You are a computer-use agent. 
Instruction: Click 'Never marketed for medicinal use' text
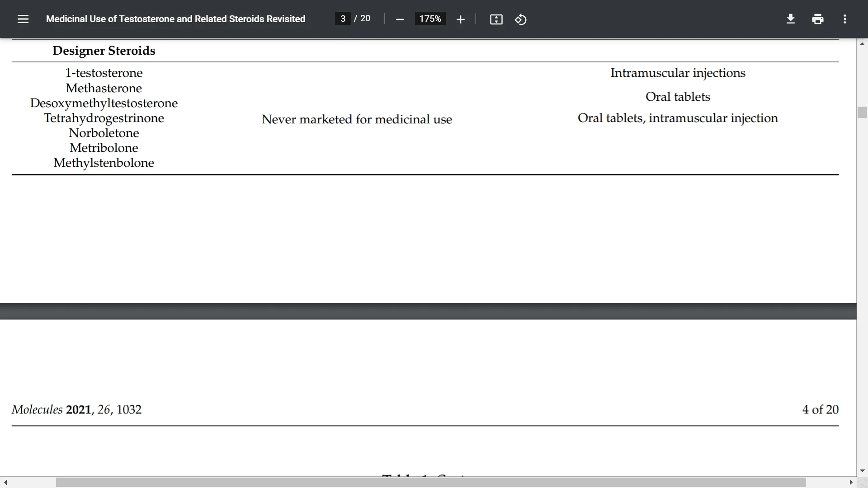[x=357, y=119]
